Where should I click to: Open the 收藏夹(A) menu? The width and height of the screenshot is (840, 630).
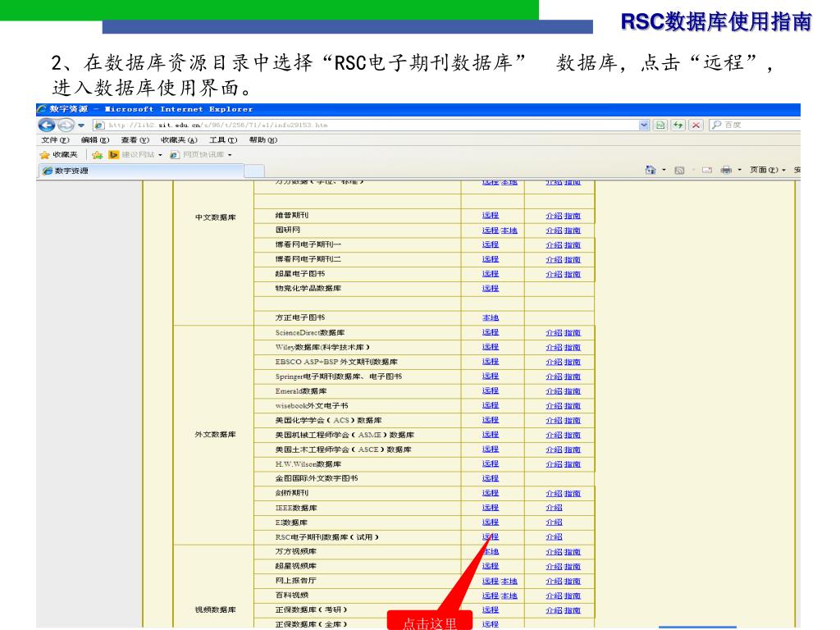[x=179, y=140]
